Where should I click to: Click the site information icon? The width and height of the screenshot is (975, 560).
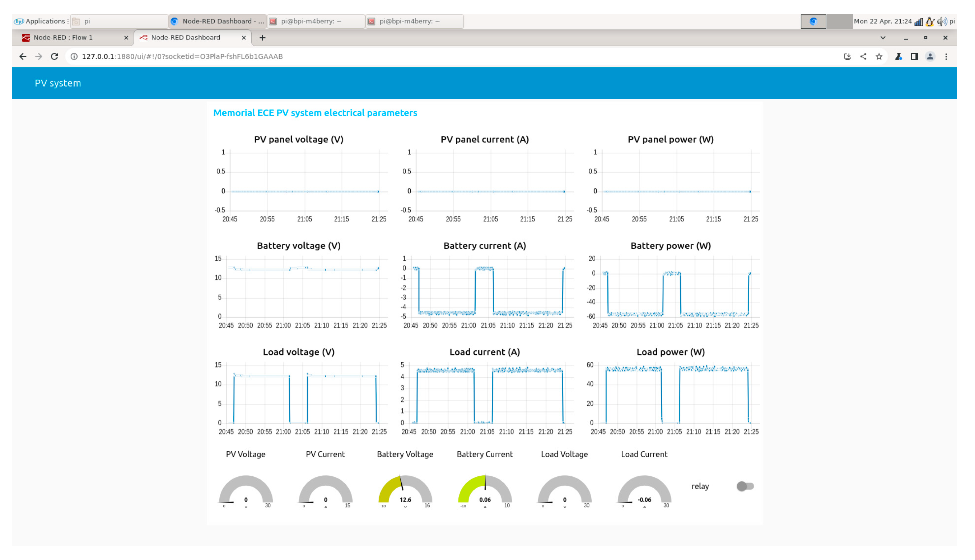tap(74, 57)
